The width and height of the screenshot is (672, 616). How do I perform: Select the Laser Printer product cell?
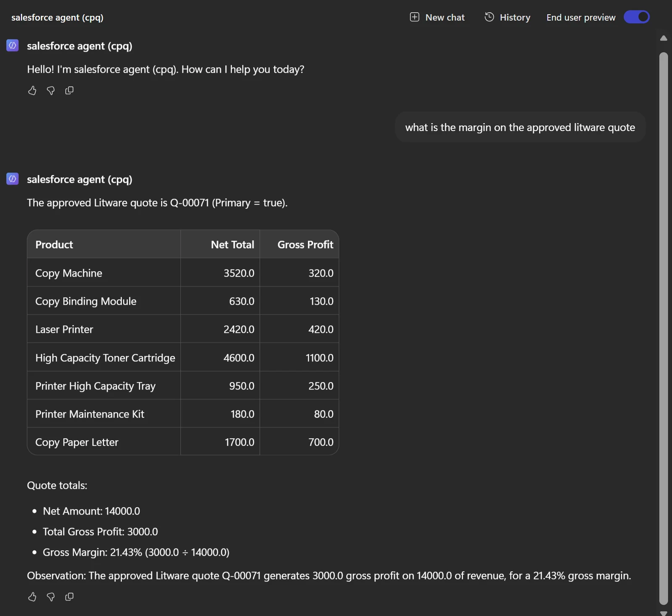(x=104, y=329)
